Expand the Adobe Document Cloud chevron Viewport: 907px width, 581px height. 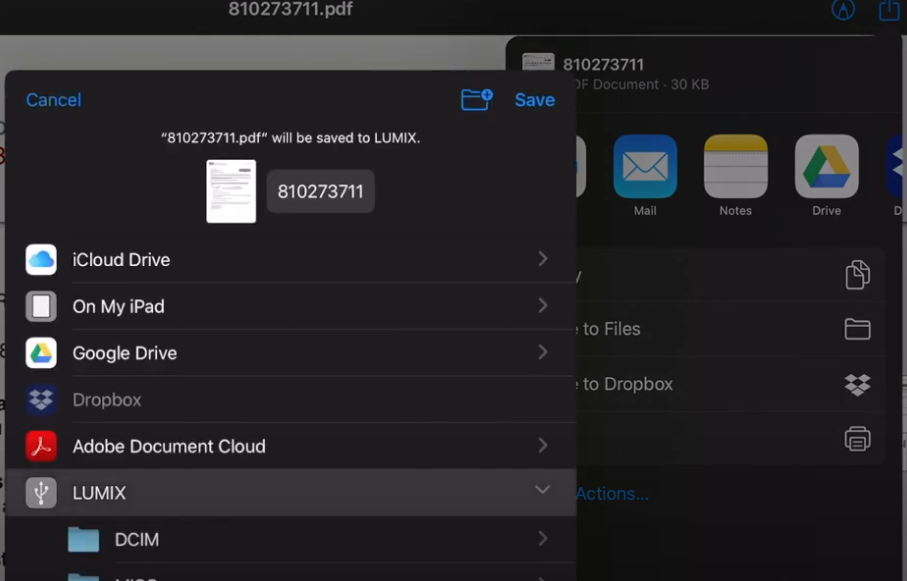tap(543, 445)
